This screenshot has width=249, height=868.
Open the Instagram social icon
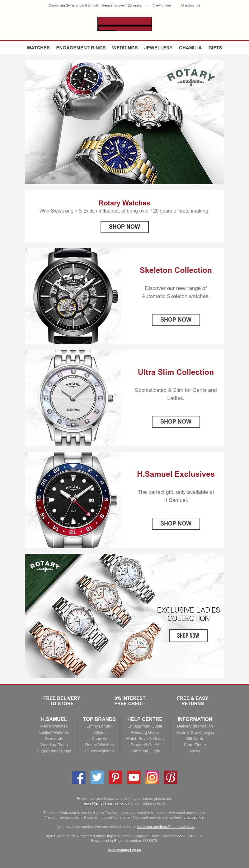(152, 777)
